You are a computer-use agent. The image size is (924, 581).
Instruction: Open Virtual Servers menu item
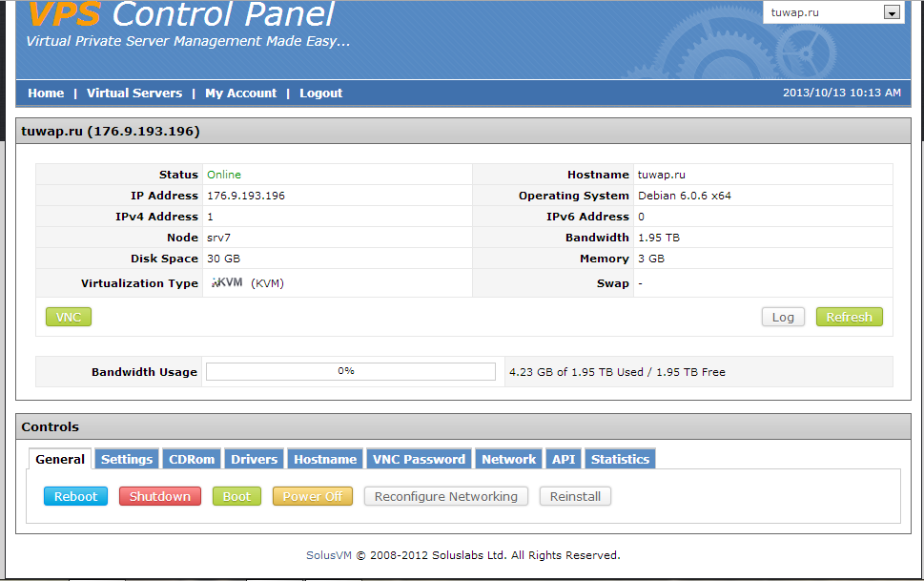[x=134, y=93]
